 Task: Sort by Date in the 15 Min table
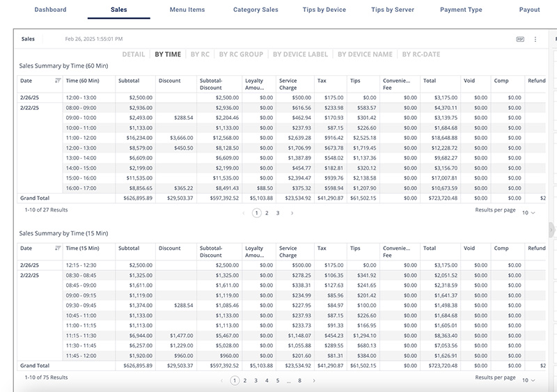coord(58,248)
